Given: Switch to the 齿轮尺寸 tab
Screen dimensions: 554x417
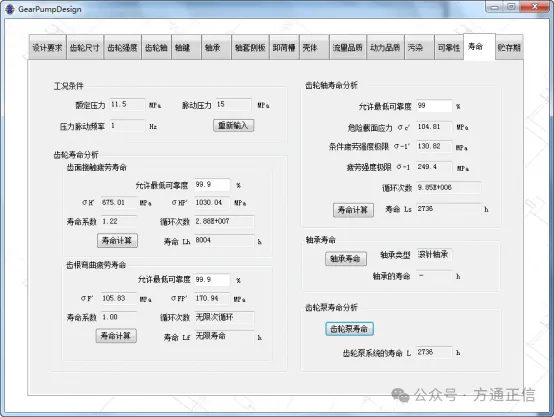Looking at the screenshot, I should coord(85,47).
